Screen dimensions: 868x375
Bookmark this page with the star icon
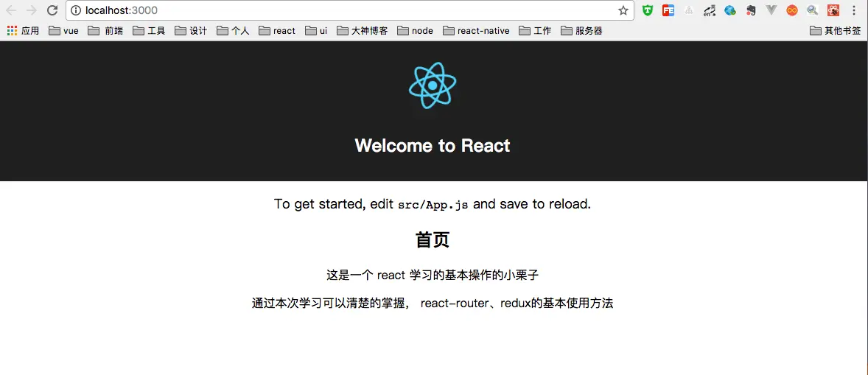[623, 10]
